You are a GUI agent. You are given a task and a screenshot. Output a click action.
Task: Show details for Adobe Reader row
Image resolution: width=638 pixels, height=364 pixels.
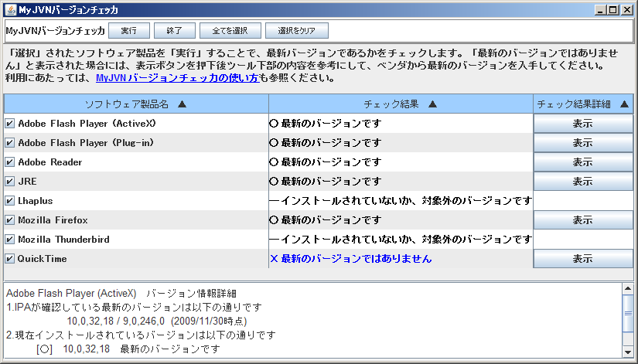[583, 162]
